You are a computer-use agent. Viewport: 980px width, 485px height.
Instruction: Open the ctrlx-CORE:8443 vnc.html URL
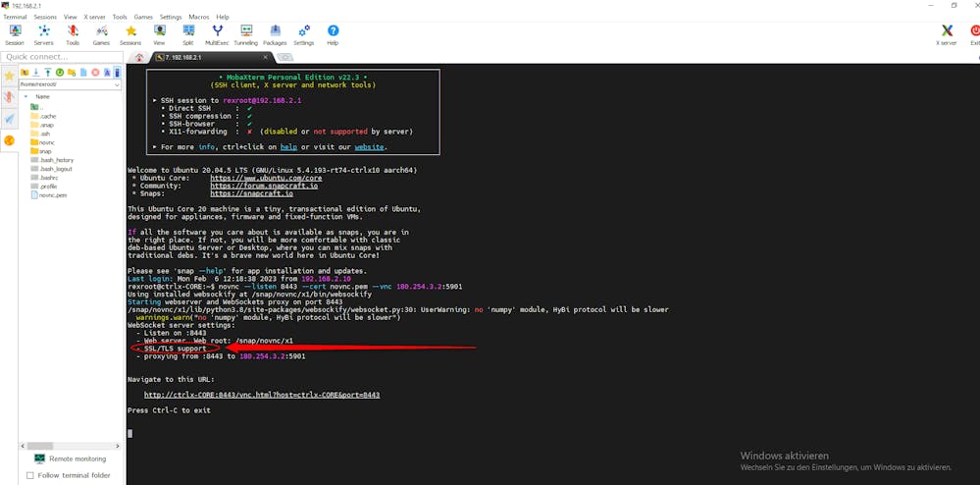pyautogui.click(x=262, y=395)
